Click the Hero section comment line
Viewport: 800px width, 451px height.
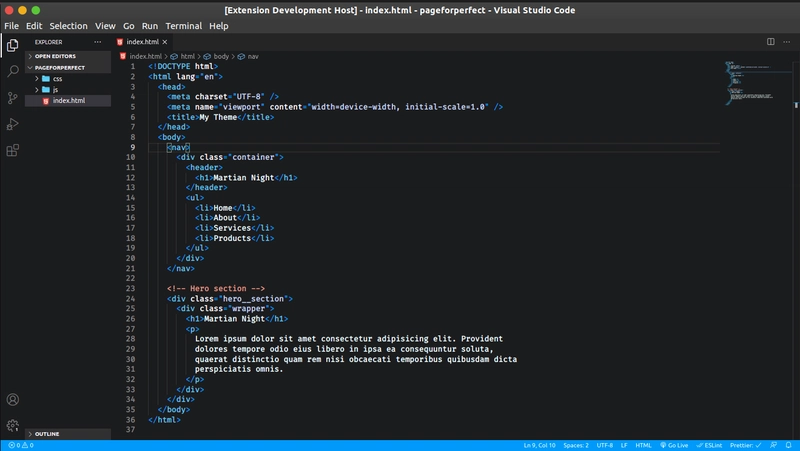point(216,288)
